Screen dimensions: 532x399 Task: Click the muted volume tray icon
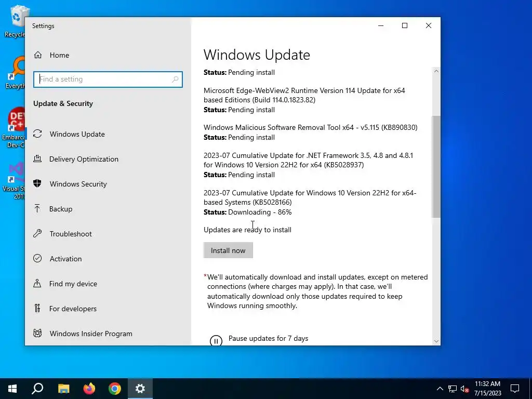click(464, 389)
